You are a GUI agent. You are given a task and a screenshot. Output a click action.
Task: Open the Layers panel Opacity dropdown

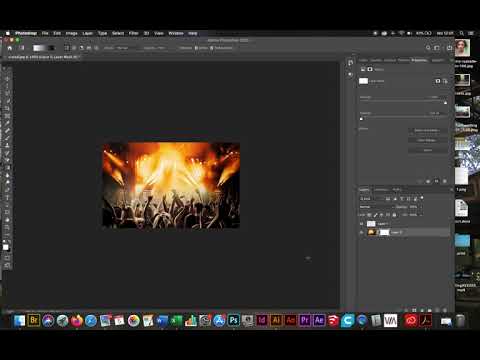pos(420,207)
